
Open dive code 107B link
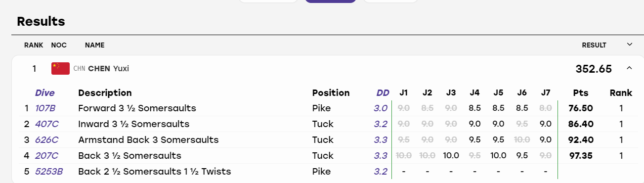point(45,108)
